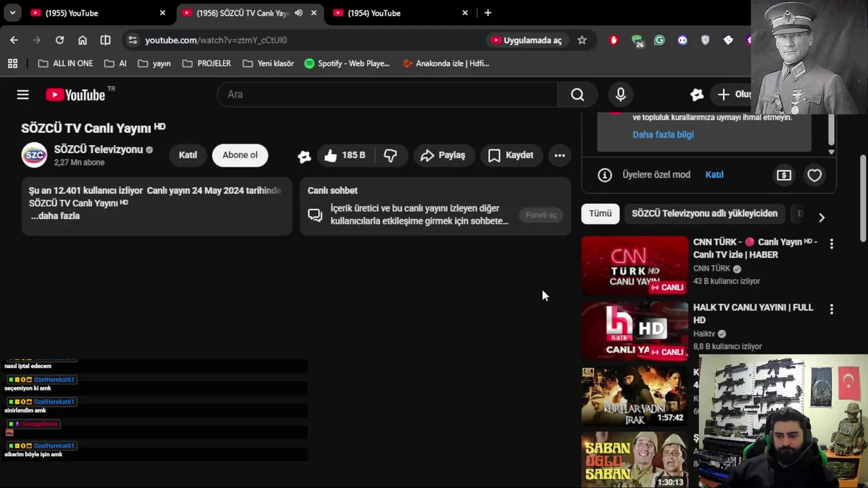Click the address bar URL
This screenshot has height=488, width=868.
(216, 40)
